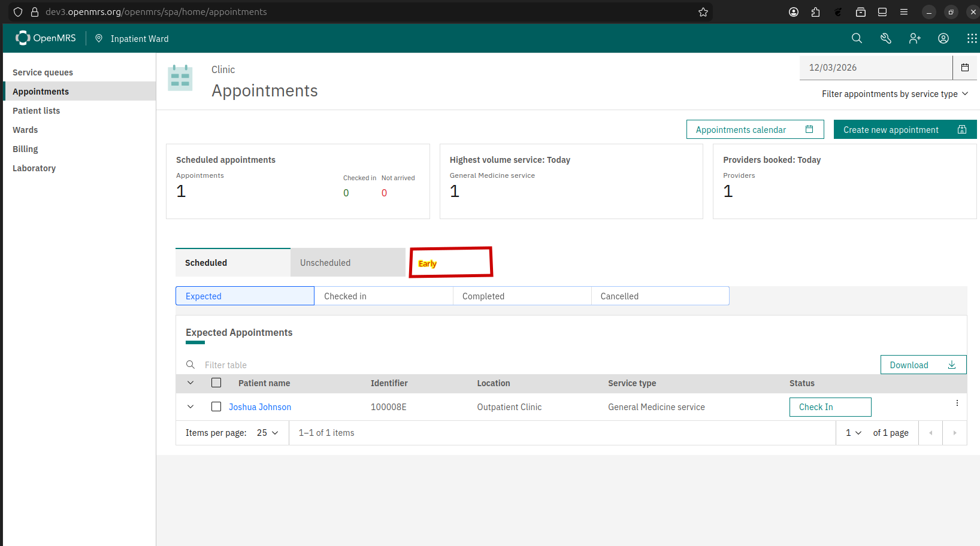The height and width of the screenshot is (546, 980).
Task: Tick the select-all rows checkbox in header
Action: 216,383
